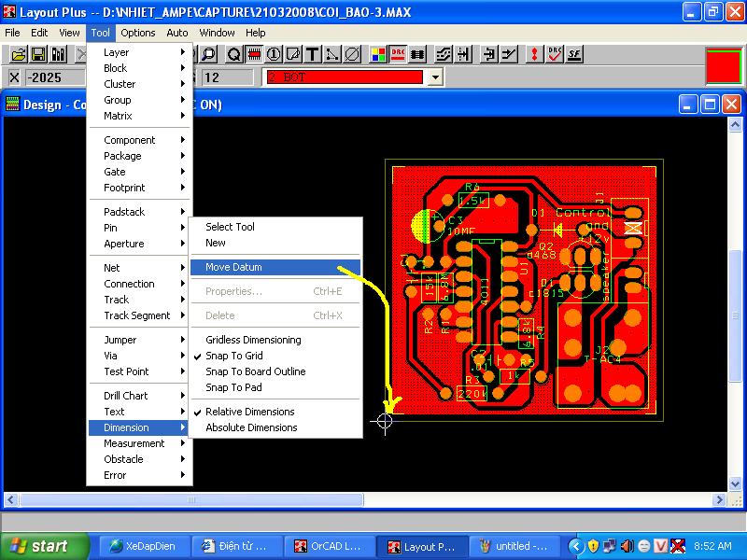Switch to OrCAD taskbar button

(327, 546)
